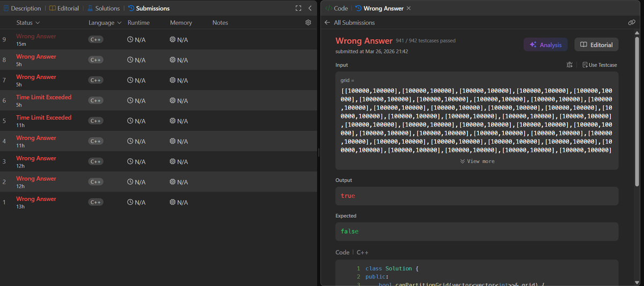Switch to the Code tab
The width and height of the screenshot is (644, 286).
coord(336,8)
